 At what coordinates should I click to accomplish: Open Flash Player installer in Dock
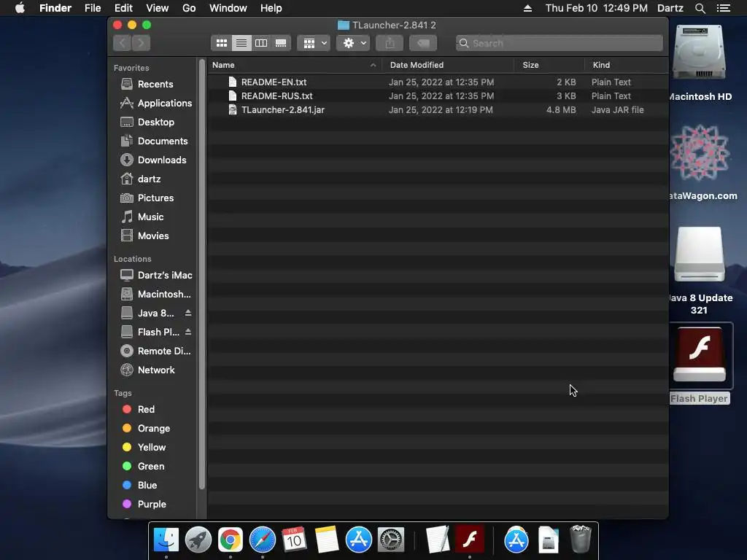tap(470, 539)
